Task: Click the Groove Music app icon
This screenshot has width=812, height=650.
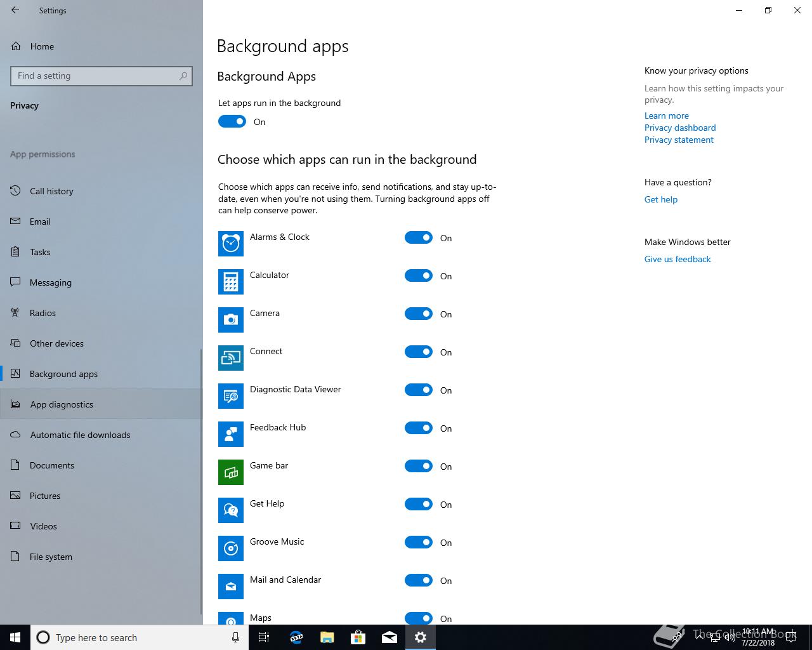Action: coord(231,548)
